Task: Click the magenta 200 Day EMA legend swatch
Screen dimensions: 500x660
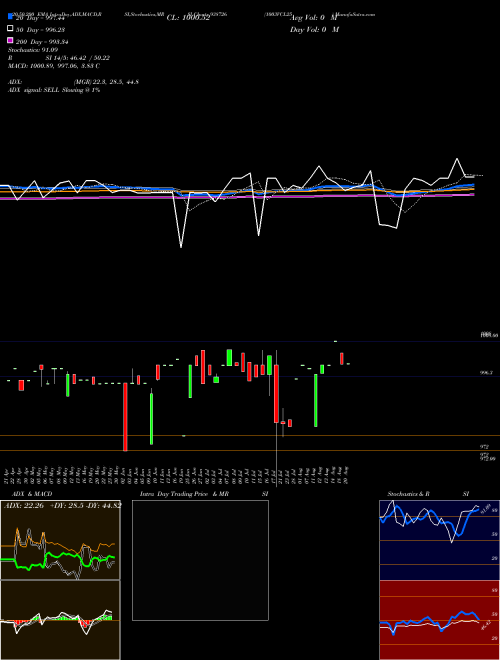Action: pos(10,40)
